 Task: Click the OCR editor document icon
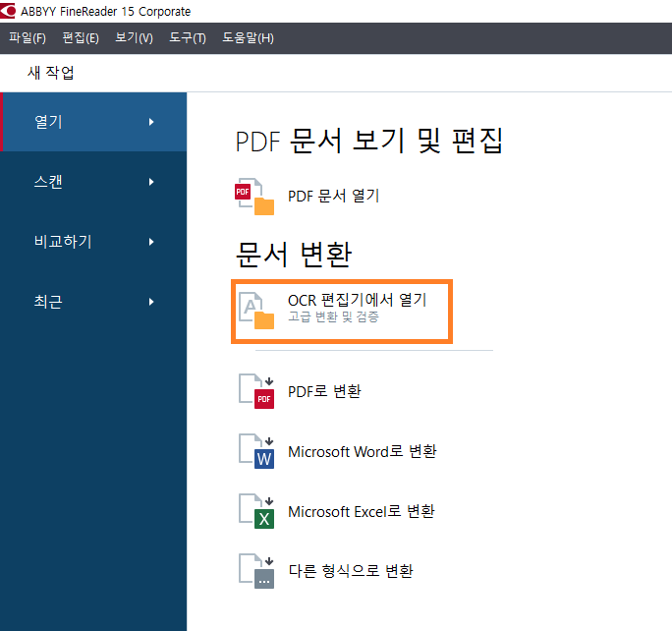coord(256,311)
